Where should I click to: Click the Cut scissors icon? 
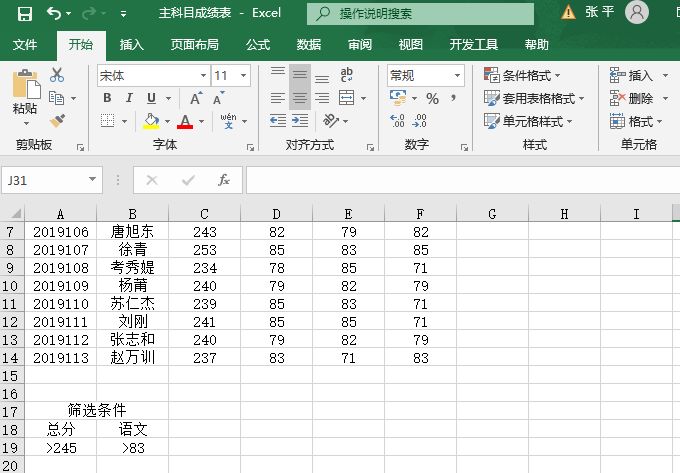[57, 75]
